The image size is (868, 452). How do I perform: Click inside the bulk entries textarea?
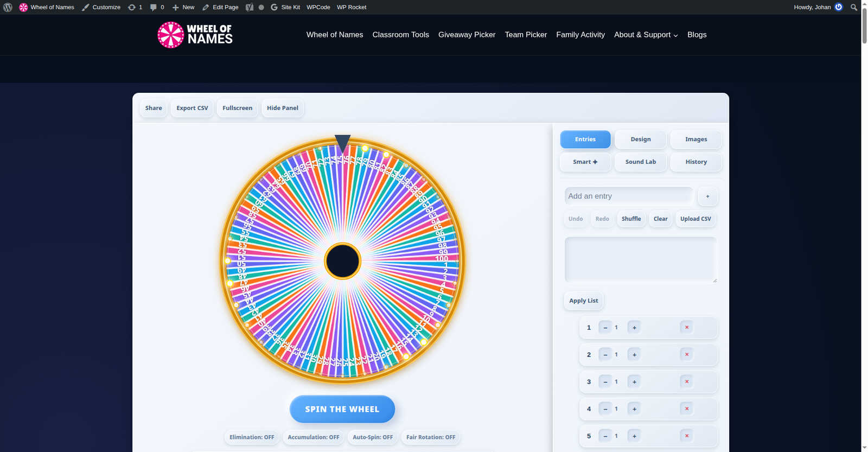641,260
